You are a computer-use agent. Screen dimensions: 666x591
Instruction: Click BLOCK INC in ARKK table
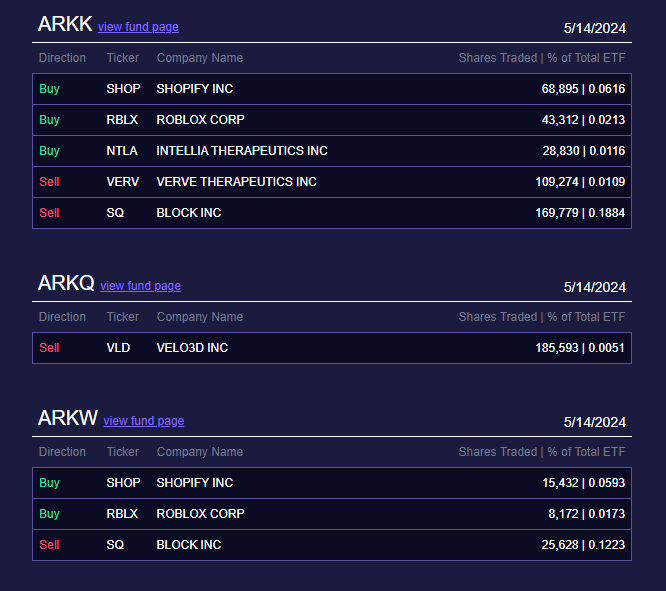pyautogui.click(x=189, y=213)
